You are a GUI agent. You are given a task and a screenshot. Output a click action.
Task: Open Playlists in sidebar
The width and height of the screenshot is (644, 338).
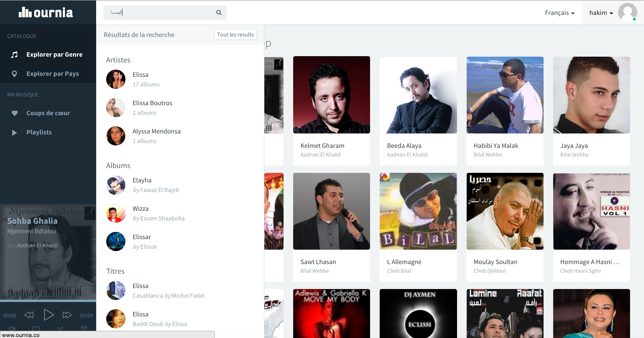[x=39, y=132]
